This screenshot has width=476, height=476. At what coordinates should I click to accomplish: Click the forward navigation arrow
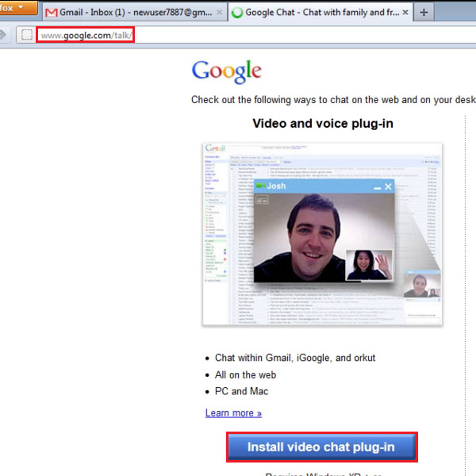(x=3, y=35)
